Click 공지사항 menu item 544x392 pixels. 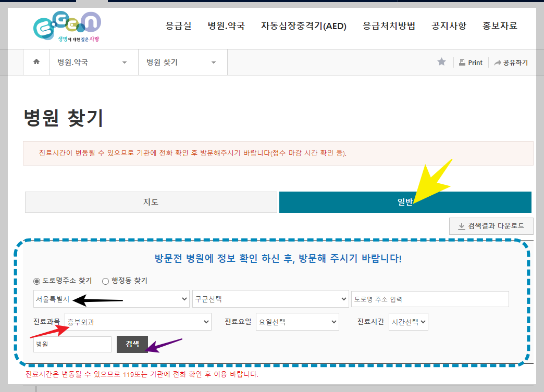pyautogui.click(x=449, y=26)
